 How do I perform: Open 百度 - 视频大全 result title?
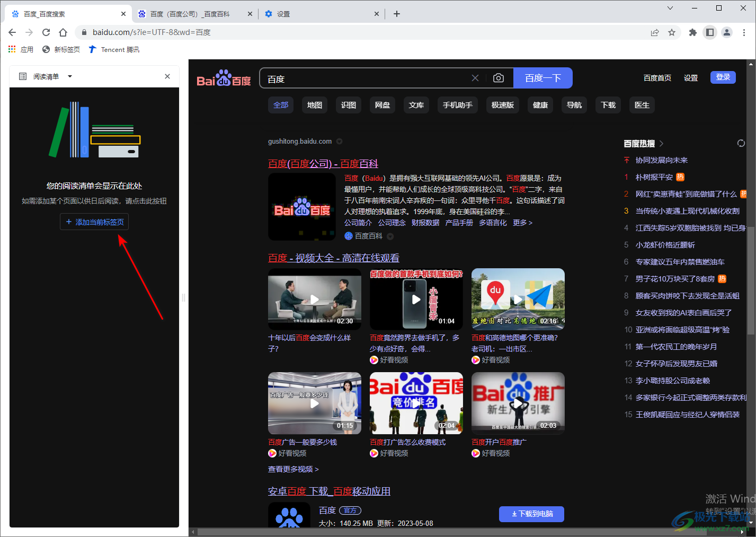pos(334,258)
